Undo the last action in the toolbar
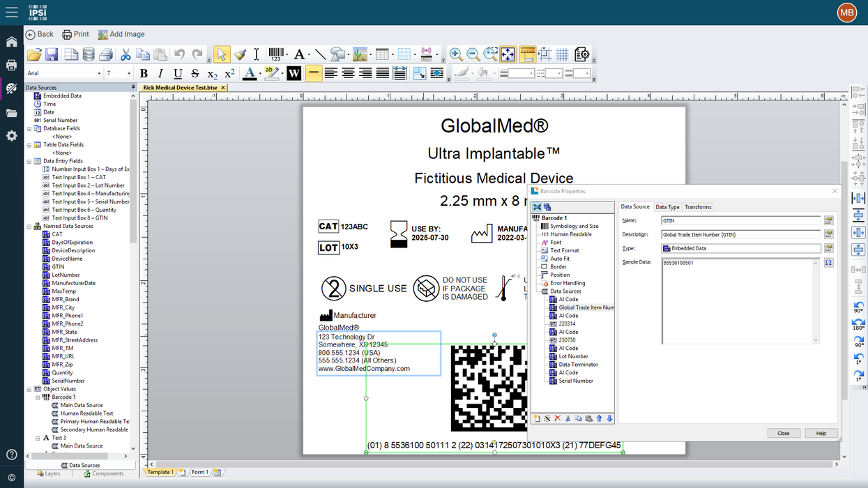This screenshot has height=488, width=868. (x=180, y=54)
